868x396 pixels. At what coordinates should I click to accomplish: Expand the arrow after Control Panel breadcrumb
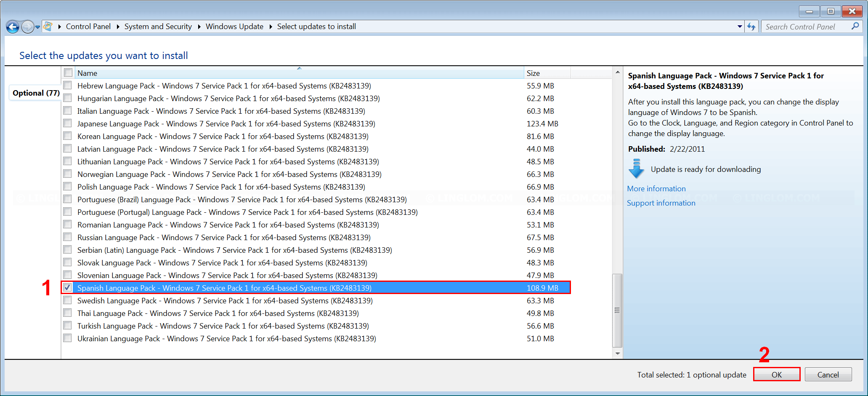pyautogui.click(x=118, y=27)
